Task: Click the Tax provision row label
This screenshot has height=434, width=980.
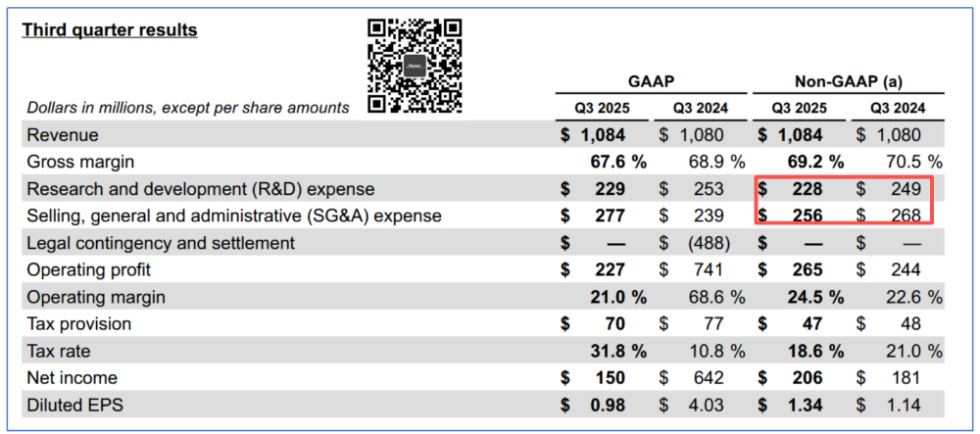Action: pyautogui.click(x=79, y=323)
